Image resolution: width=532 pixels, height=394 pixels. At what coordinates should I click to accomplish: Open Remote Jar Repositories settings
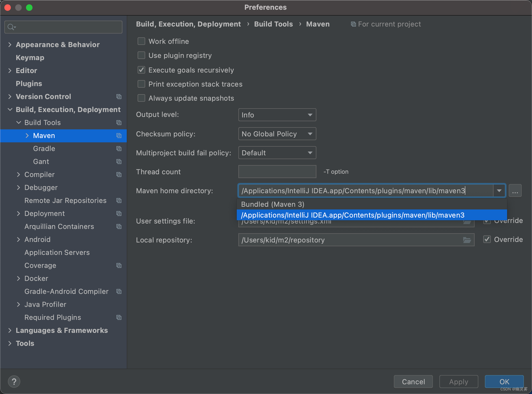(66, 201)
